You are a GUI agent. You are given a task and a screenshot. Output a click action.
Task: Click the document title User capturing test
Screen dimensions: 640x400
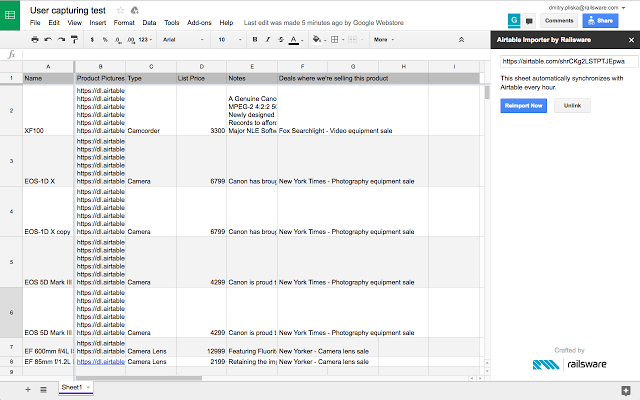[68, 10]
